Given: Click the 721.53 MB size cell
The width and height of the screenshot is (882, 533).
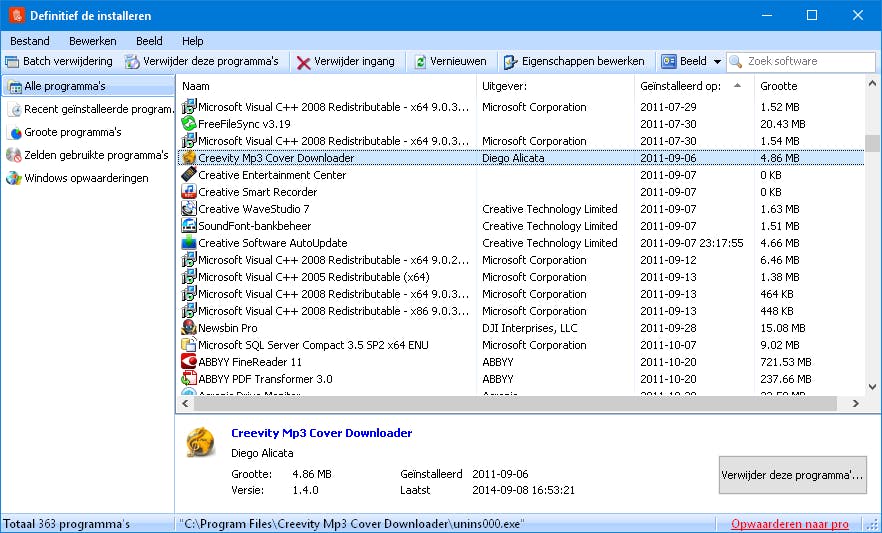Looking at the screenshot, I should 786,362.
